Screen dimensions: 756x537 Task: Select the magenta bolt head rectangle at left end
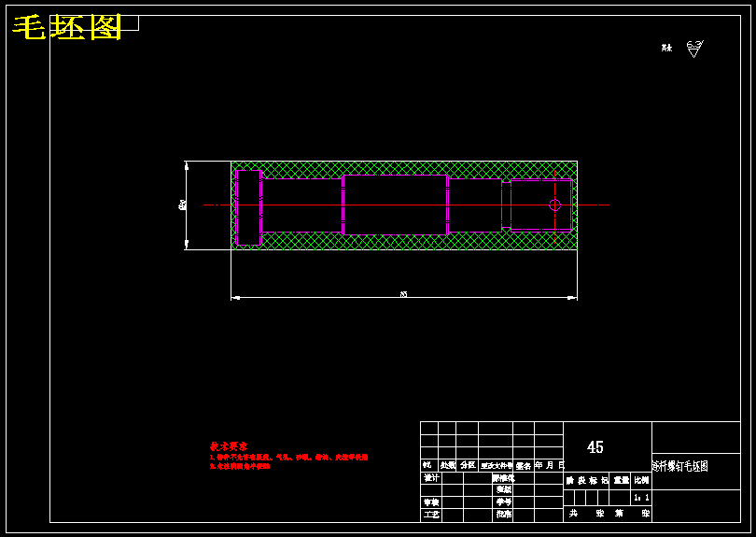[x=249, y=207]
